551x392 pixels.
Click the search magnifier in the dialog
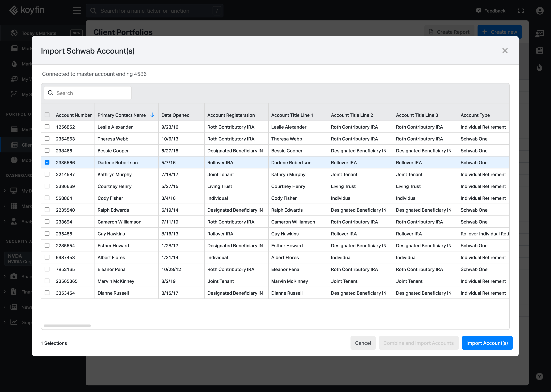tap(51, 93)
